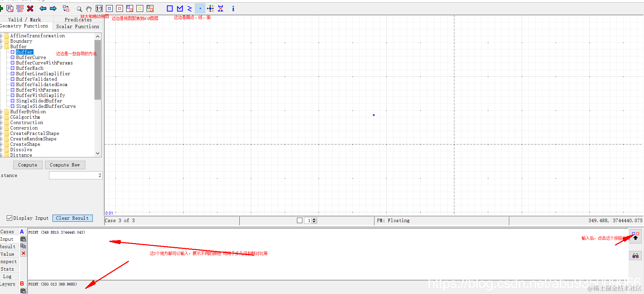Zoom to result icon with yellow square

coord(140,8)
